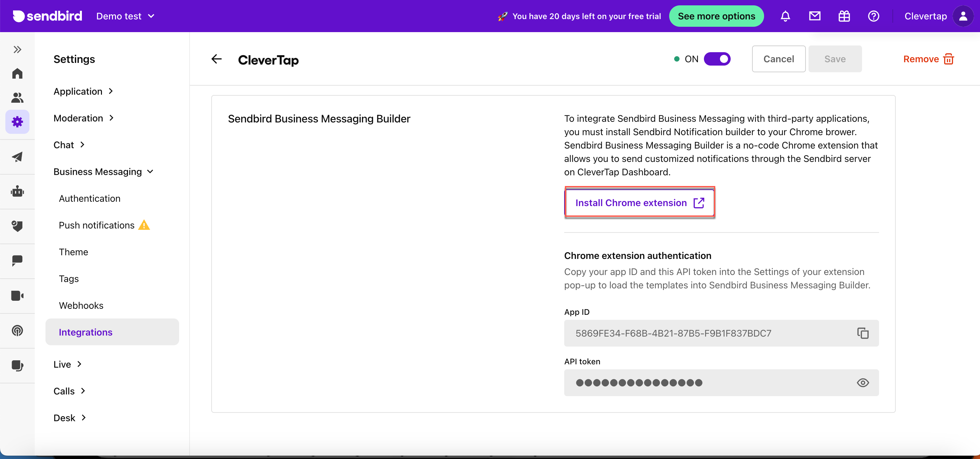Image resolution: width=980 pixels, height=459 pixels.
Task: Open the live broadcast icon
Action: [x=17, y=331]
